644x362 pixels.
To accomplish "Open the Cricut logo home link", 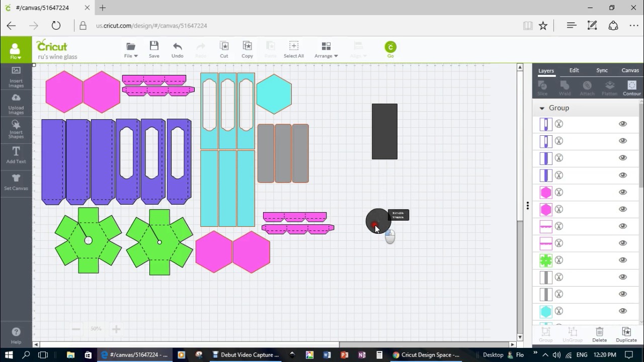I will 52,46.
